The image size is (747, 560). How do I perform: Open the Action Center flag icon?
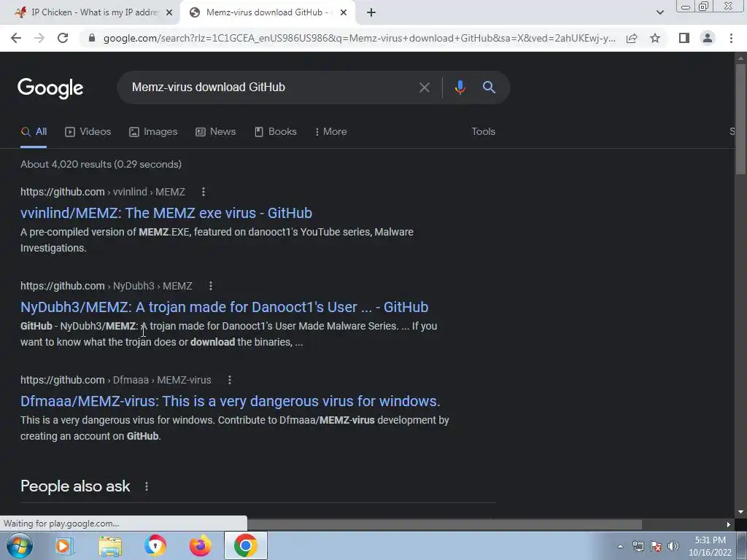pyautogui.click(x=656, y=546)
